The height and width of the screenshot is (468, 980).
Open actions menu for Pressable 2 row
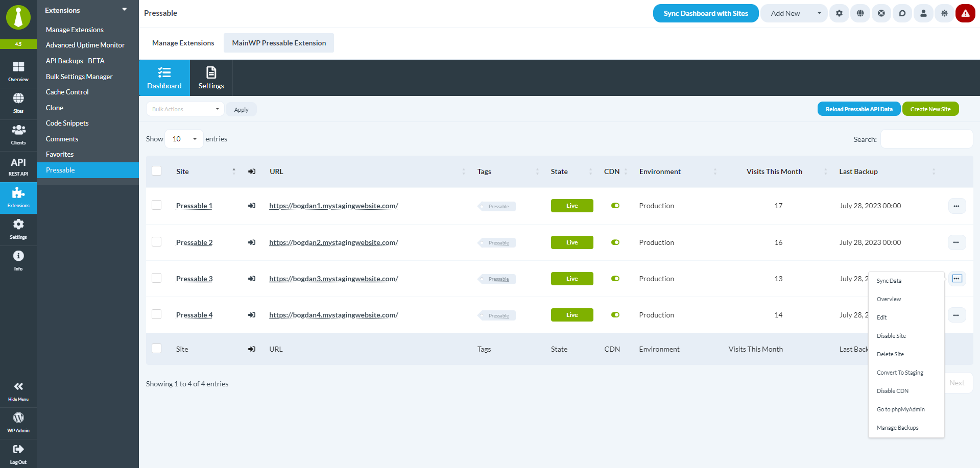957,242
